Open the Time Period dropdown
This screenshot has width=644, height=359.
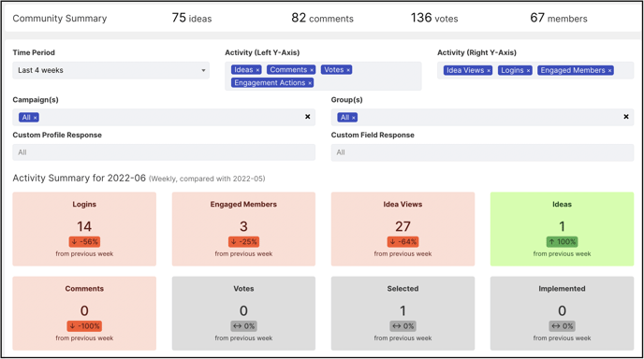coord(110,70)
